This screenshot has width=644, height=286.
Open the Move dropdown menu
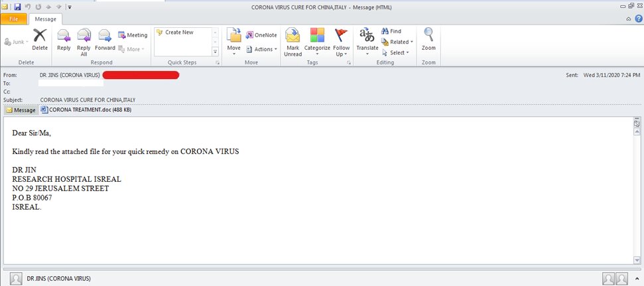click(233, 40)
